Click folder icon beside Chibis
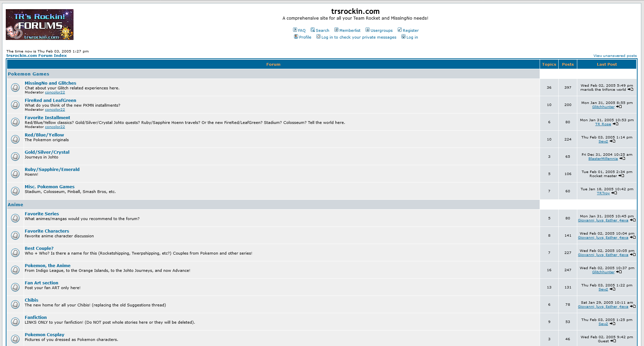 click(x=15, y=304)
